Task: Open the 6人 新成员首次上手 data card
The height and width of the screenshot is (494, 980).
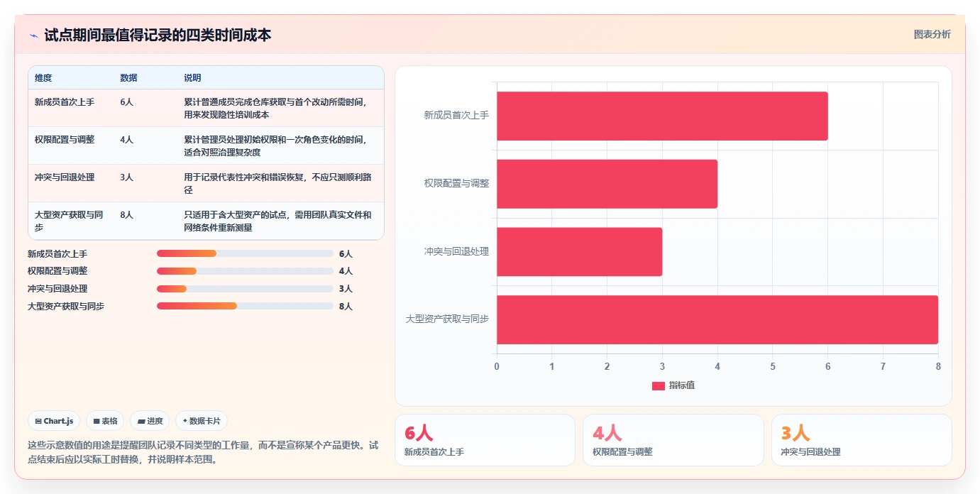Action: pyautogui.click(x=485, y=440)
